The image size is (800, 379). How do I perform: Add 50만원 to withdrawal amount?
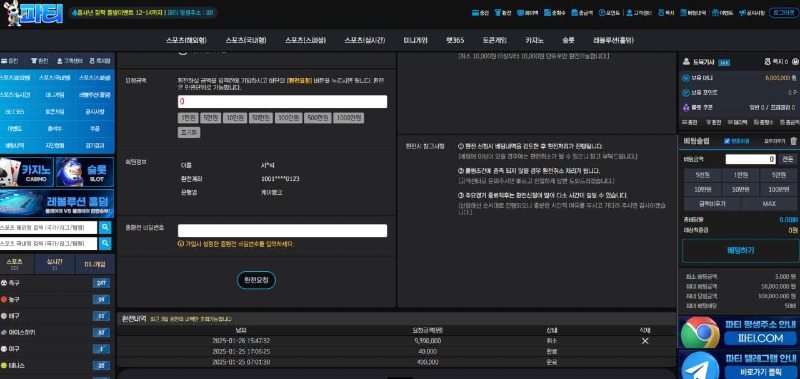click(x=261, y=118)
